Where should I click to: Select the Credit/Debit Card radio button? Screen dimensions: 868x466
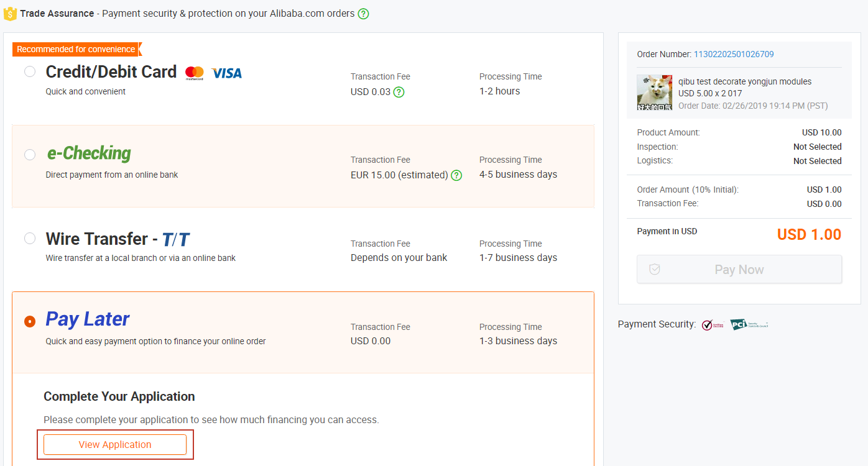pos(30,71)
